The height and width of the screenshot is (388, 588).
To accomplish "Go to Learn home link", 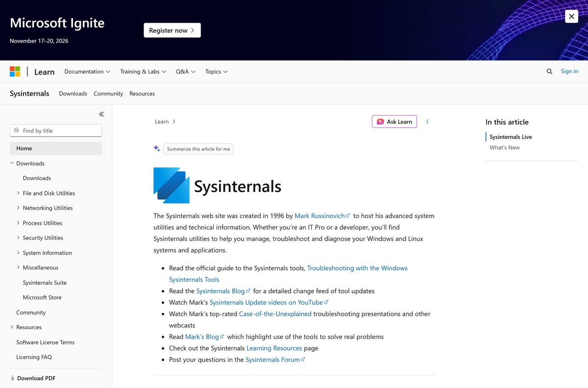I will point(44,72).
